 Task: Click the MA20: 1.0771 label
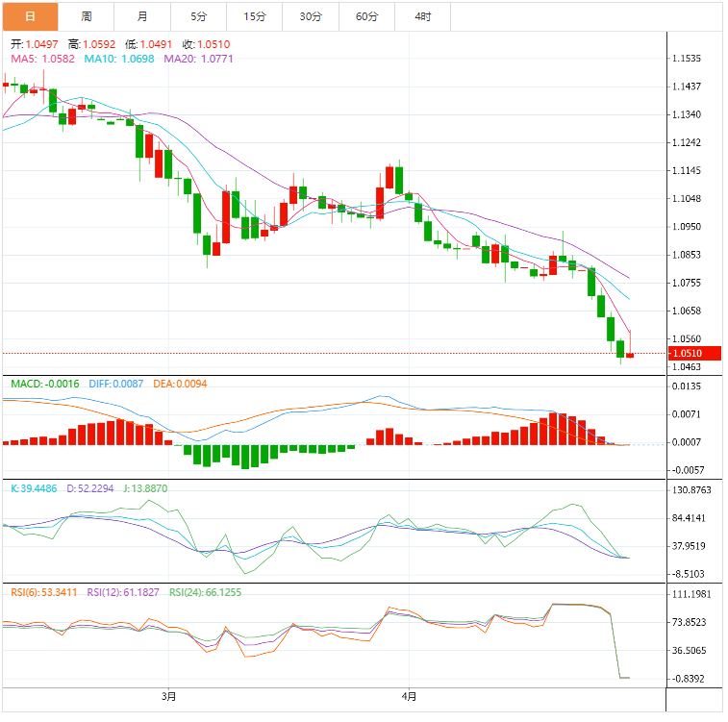(x=199, y=59)
